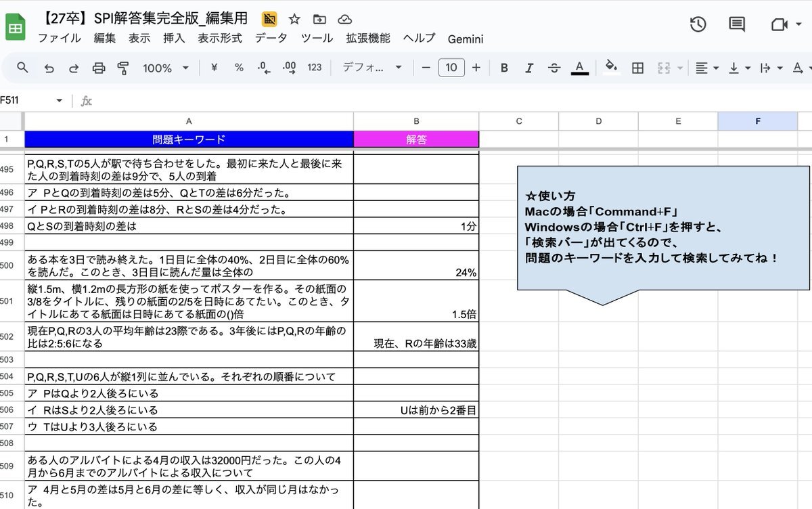
Task: Star this spreadsheet document
Action: (x=294, y=19)
